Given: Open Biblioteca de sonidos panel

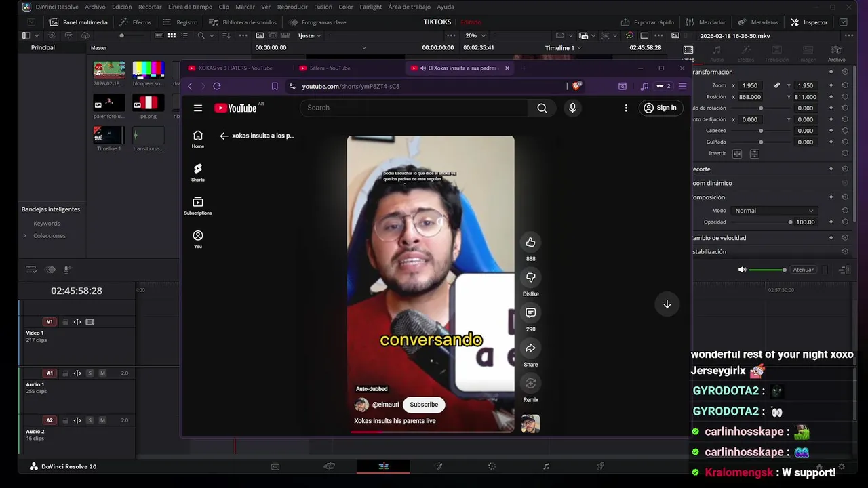Looking at the screenshot, I should click(243, 22).
